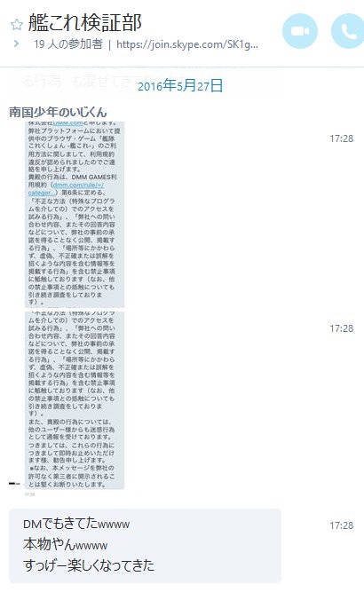Open the second shared screenshot image
Image resolution: width=364 pixels, height=592 pixels.
pyautogui.click(x=75, y=400)
